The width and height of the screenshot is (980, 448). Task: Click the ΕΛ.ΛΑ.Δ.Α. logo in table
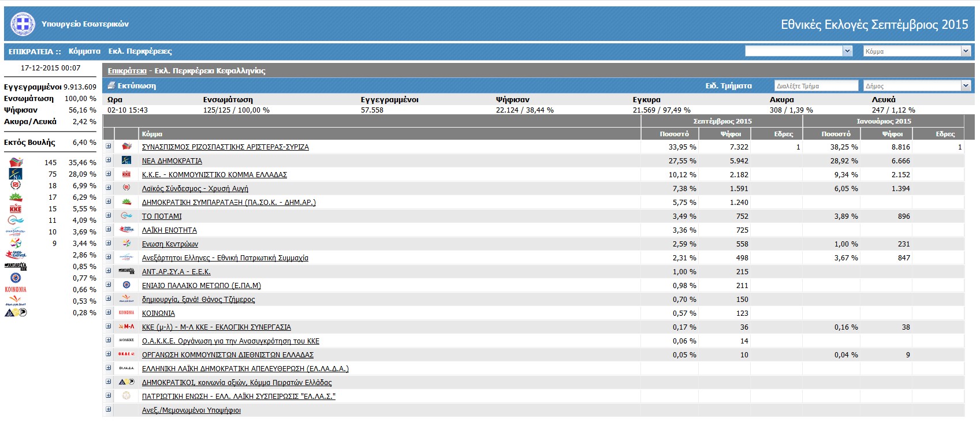click(x=126, y=368)
